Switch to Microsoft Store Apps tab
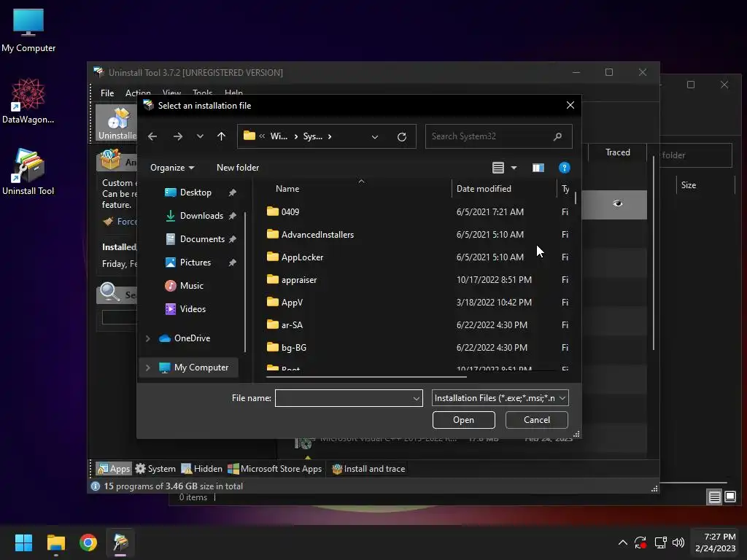This screenshot has width=747, height=560. click(275, 469)
